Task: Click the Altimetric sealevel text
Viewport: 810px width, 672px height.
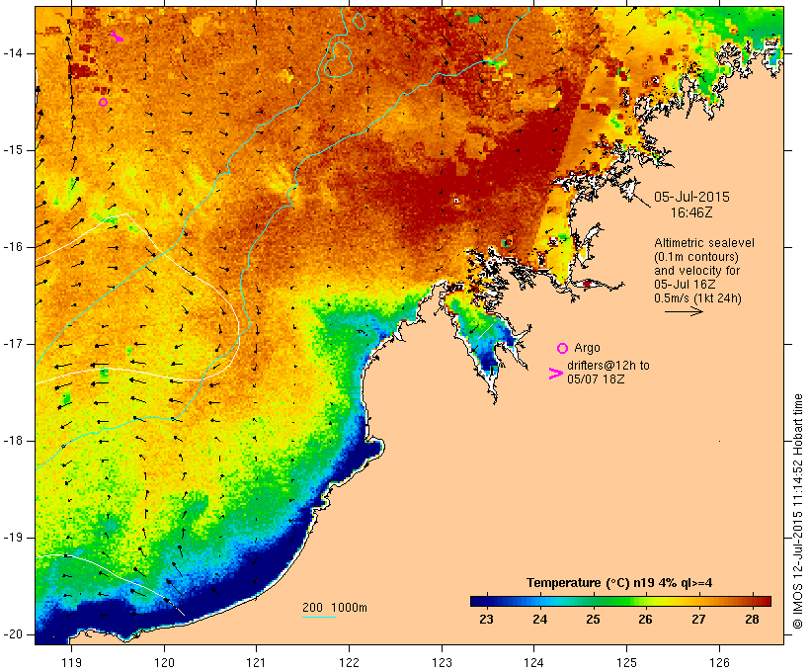Action: [x=704, y=243]
